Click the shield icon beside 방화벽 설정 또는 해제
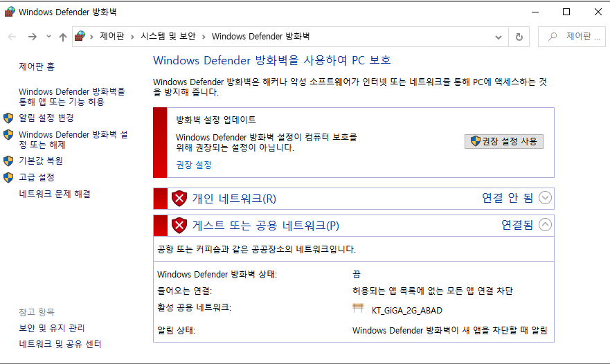This screenshot has width=610, height=364. (x=8, y=134)
